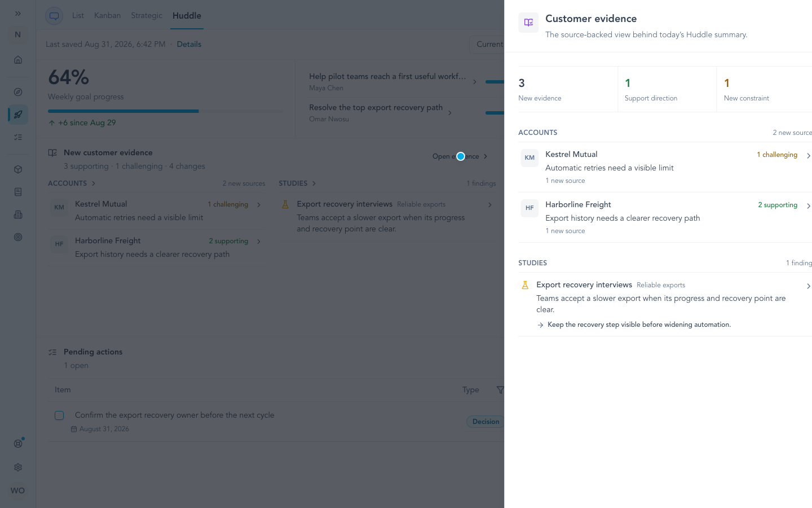The image size is (812, 508).
Task: Expand Harborline Freight row chevron in evidence panel
Action: point(808,206)
